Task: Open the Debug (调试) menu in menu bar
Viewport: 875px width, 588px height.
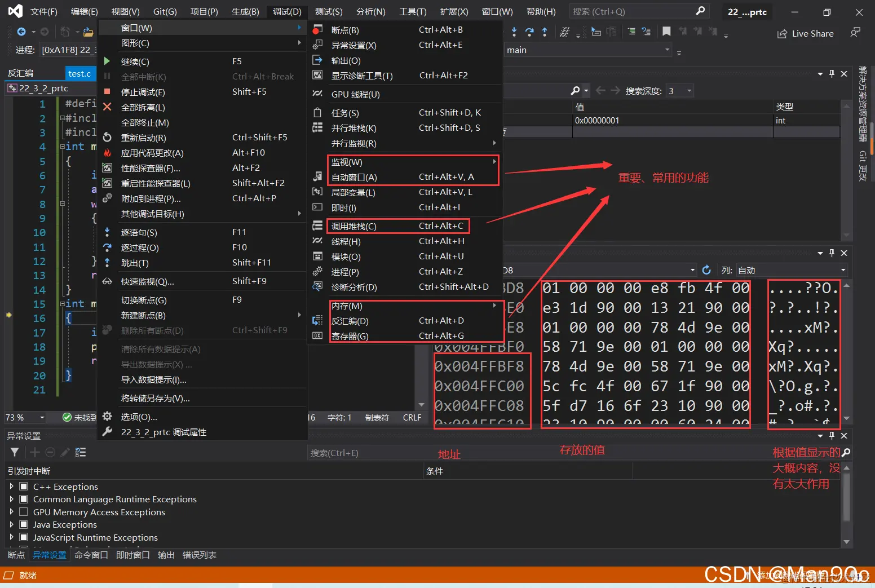Action: coord(287,11)
